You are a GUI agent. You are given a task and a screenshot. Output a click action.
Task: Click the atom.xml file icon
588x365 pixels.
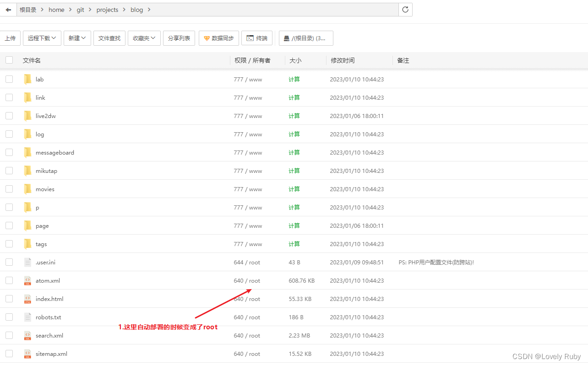pos(27,280)
